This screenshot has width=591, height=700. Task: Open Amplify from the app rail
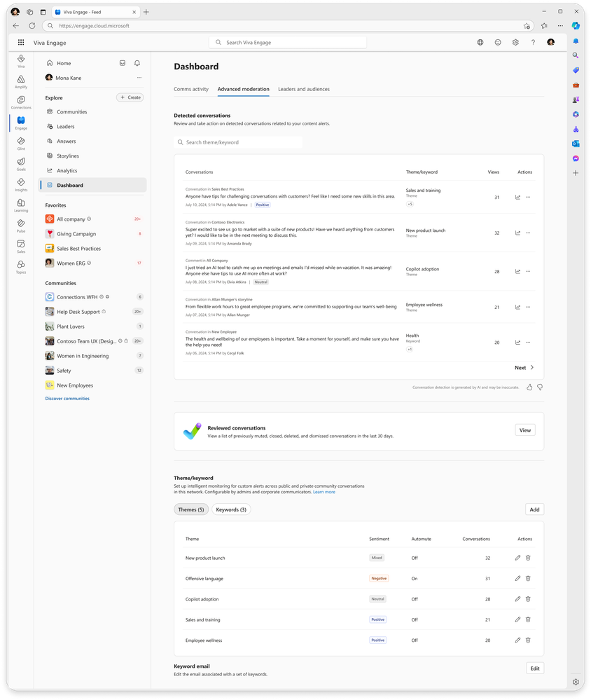click(x=21, y=82)
